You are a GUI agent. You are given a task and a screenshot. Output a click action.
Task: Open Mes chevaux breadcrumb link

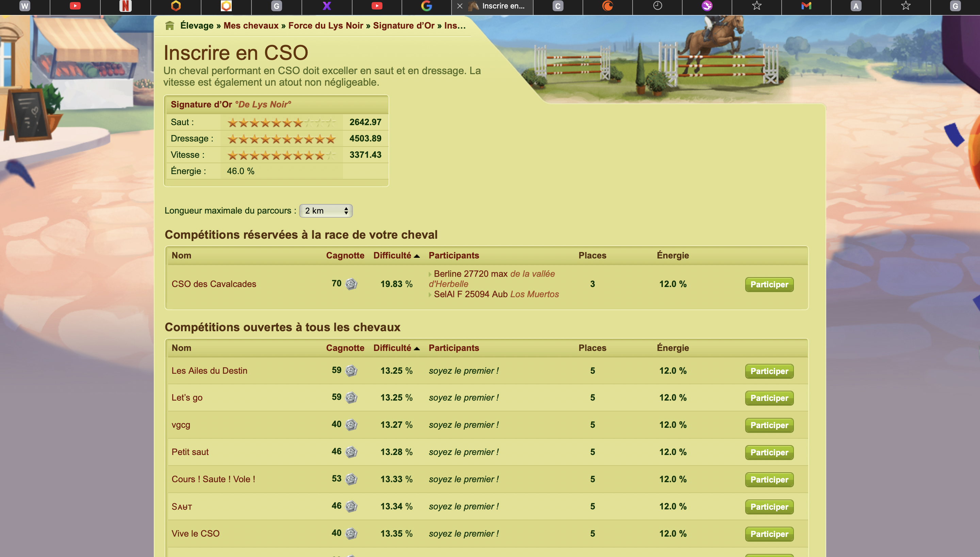pyautogui.click(x=251, y=26)
